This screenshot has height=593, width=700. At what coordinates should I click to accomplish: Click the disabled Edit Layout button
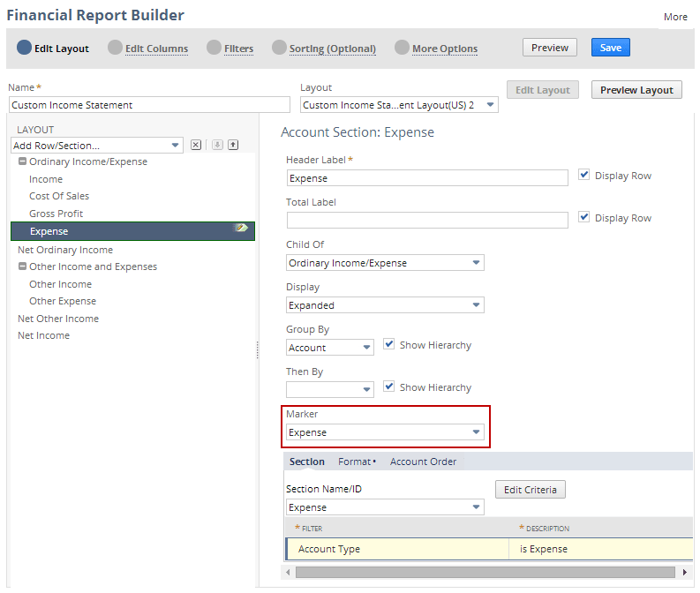542,90
